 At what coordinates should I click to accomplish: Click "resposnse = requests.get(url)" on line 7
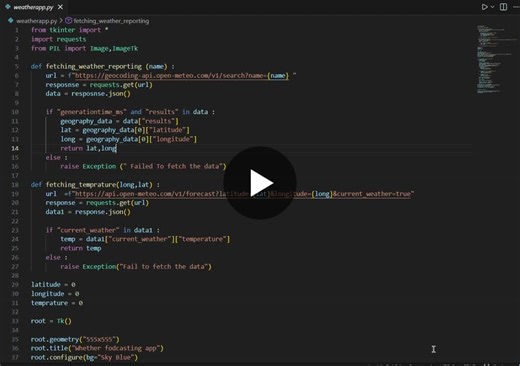[99, 85]
